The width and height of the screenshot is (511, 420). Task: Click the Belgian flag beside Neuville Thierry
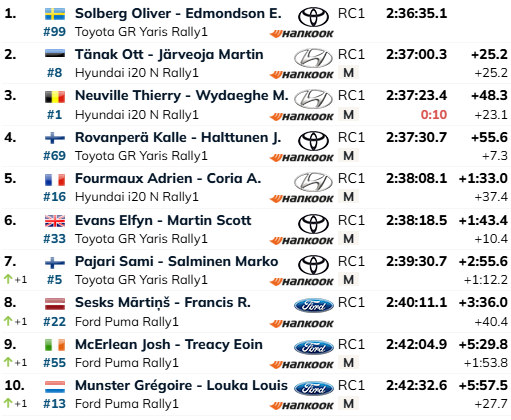55,97
